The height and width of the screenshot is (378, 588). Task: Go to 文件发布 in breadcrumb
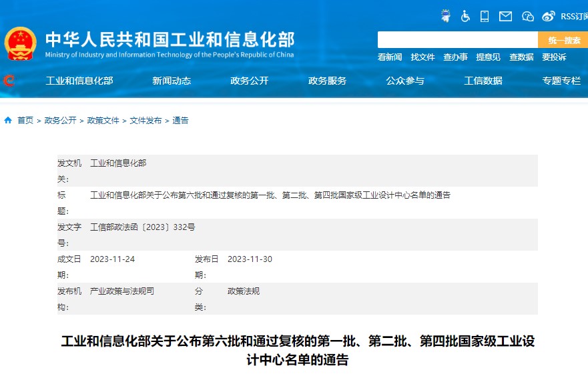145,120
